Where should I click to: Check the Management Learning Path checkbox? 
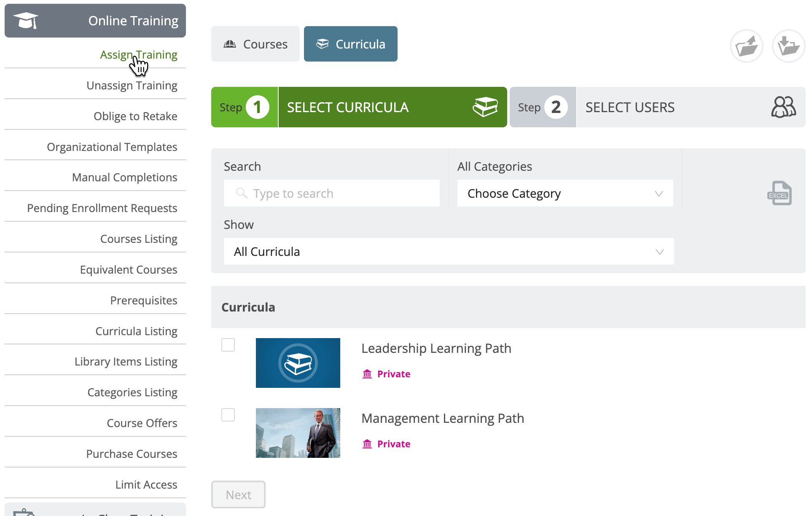(228, 415)
